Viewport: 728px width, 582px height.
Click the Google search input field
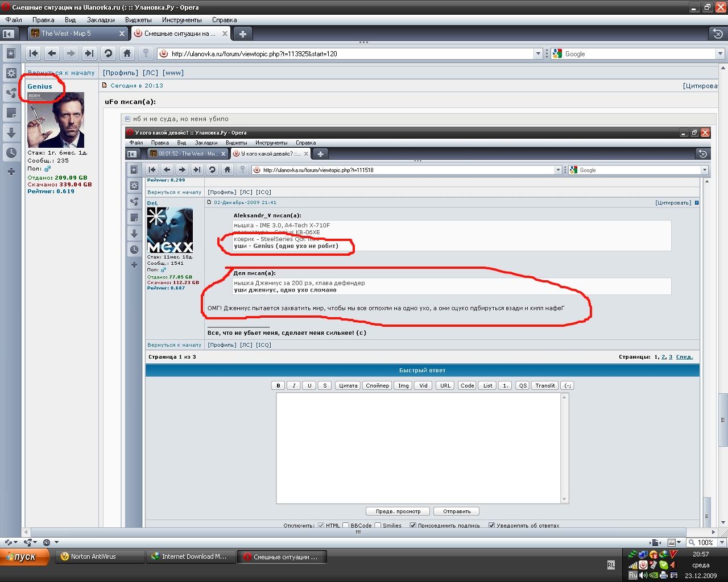point(638,54)
